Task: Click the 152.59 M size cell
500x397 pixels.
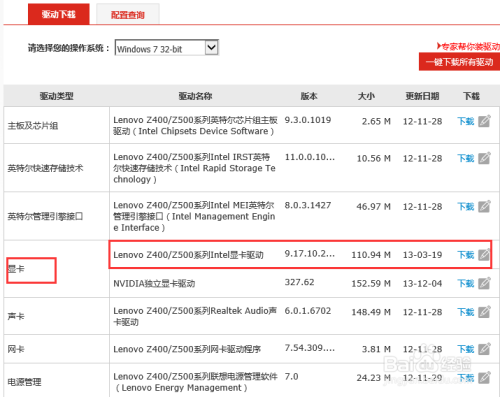Action: (x=371, y=283)
